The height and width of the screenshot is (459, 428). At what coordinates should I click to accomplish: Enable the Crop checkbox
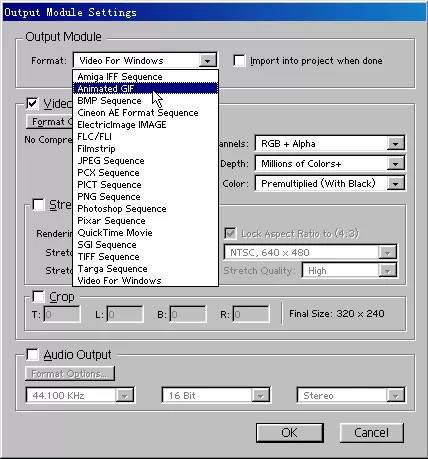point(38,296)
